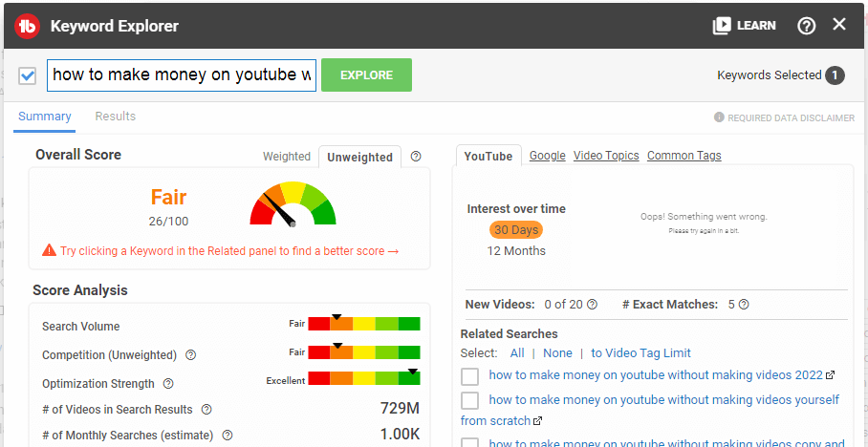868x447 pixels.
Task: Untick the keyword selection checkbox beside the search box
Action: tap(27, 75)
